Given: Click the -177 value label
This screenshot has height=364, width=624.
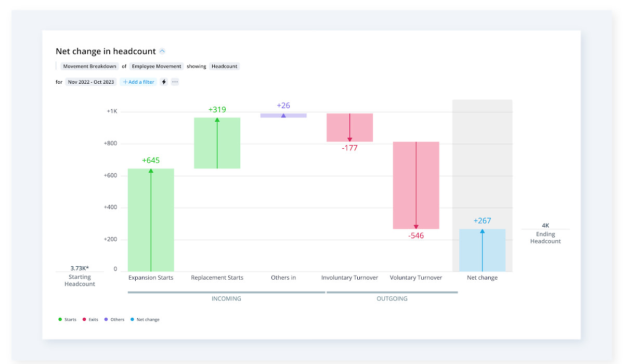Looking at the screenshot, I should 350,148.
